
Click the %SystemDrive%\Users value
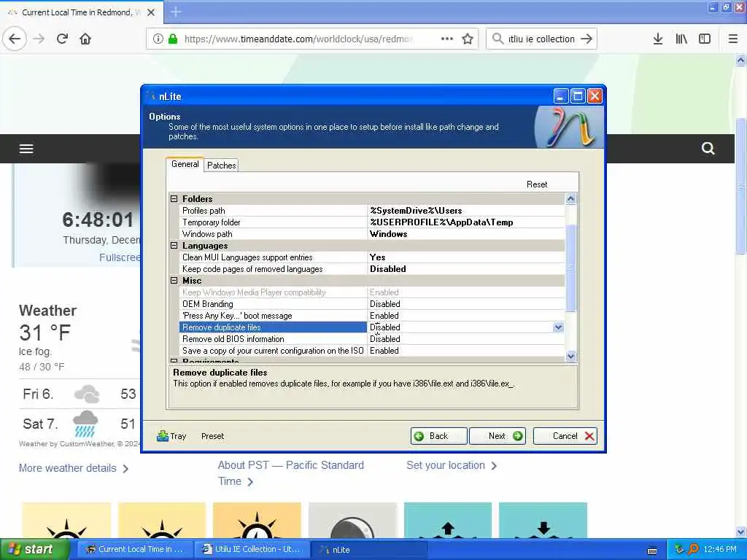click(x=416, y=211)
